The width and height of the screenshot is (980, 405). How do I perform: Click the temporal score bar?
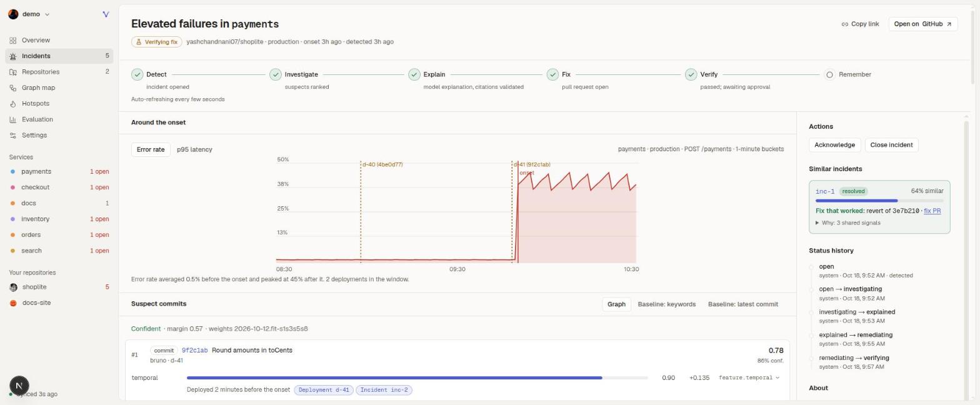pos(417,377)
